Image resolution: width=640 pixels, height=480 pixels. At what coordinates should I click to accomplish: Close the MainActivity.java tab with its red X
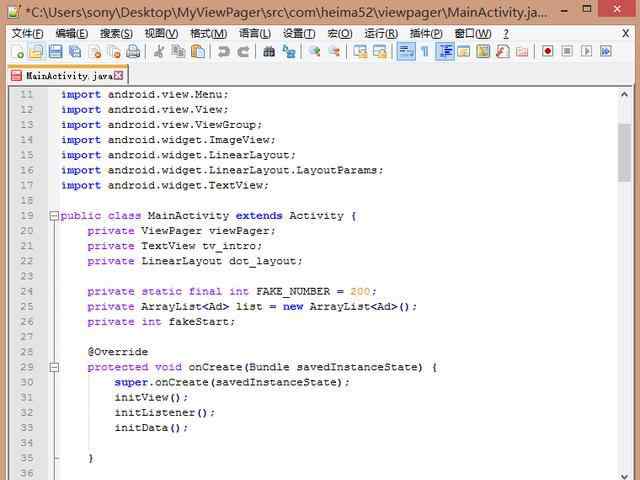(118, 76)
